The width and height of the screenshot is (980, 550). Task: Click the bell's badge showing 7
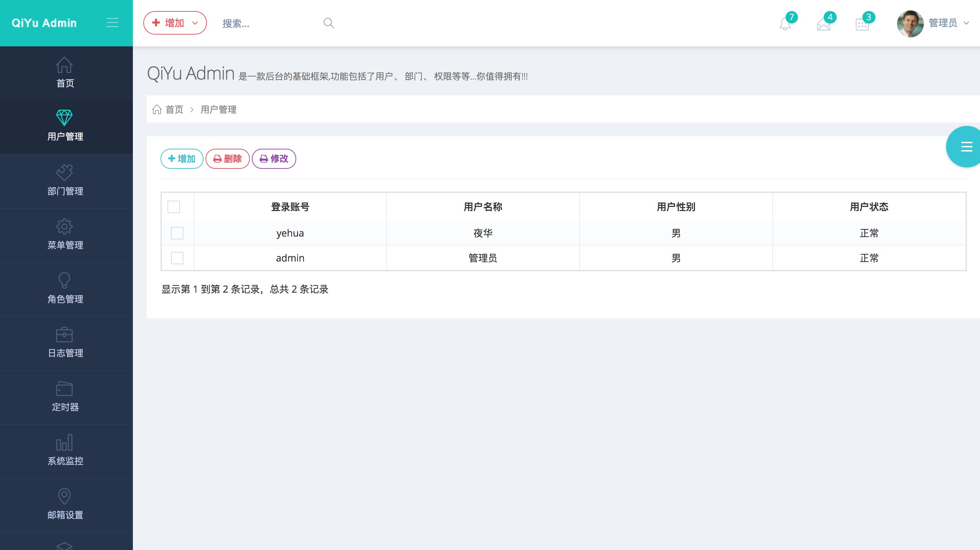[x=792, y=17]
